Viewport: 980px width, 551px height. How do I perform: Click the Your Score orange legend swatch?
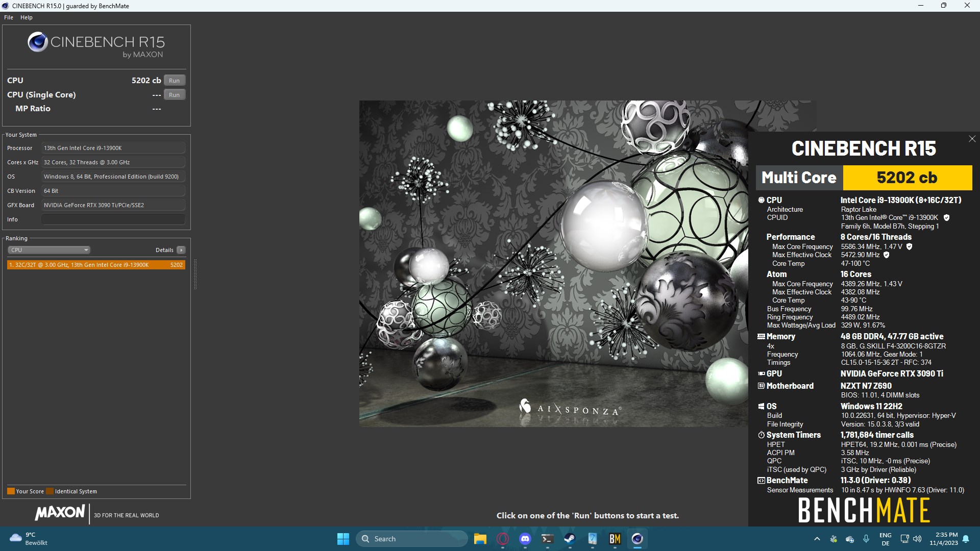[11, 491]
